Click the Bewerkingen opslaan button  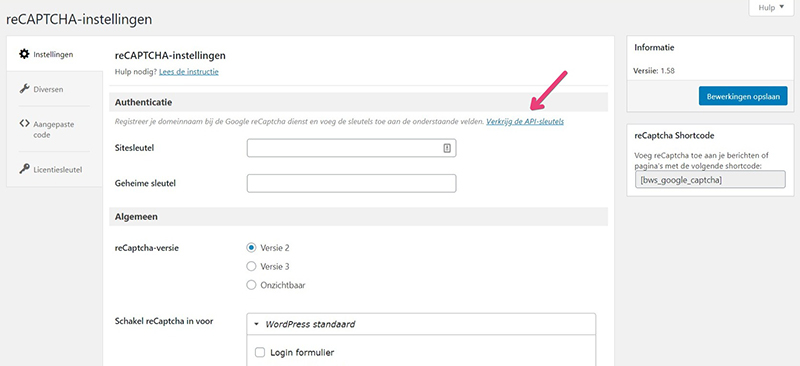[743, 96]
